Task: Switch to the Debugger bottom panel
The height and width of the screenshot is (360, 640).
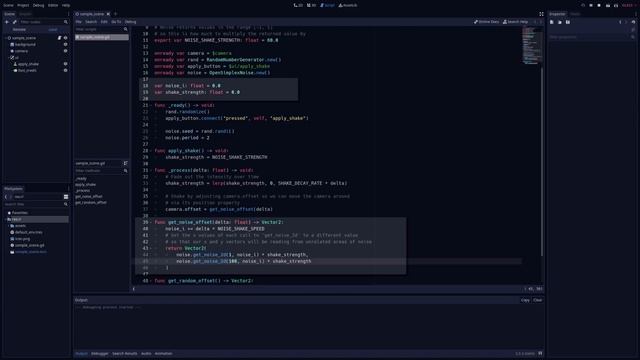Action: pyautogui.click(x=100, y=353)
